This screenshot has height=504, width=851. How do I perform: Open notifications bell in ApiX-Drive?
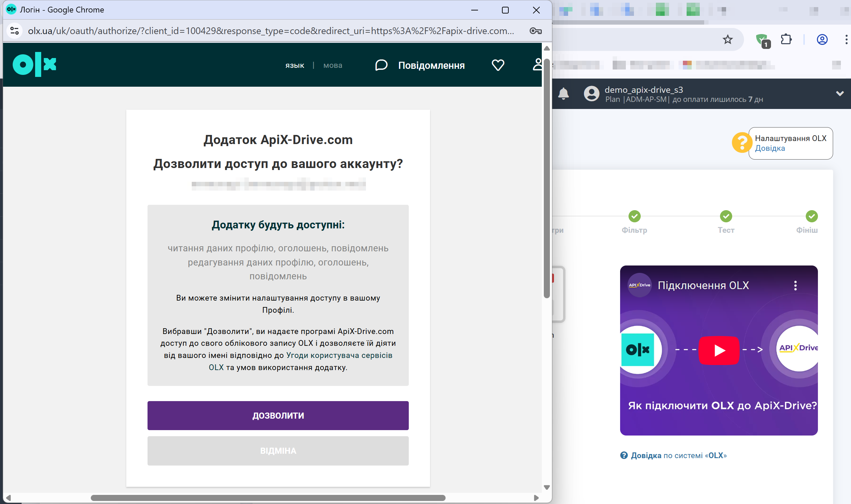(563, 93)
